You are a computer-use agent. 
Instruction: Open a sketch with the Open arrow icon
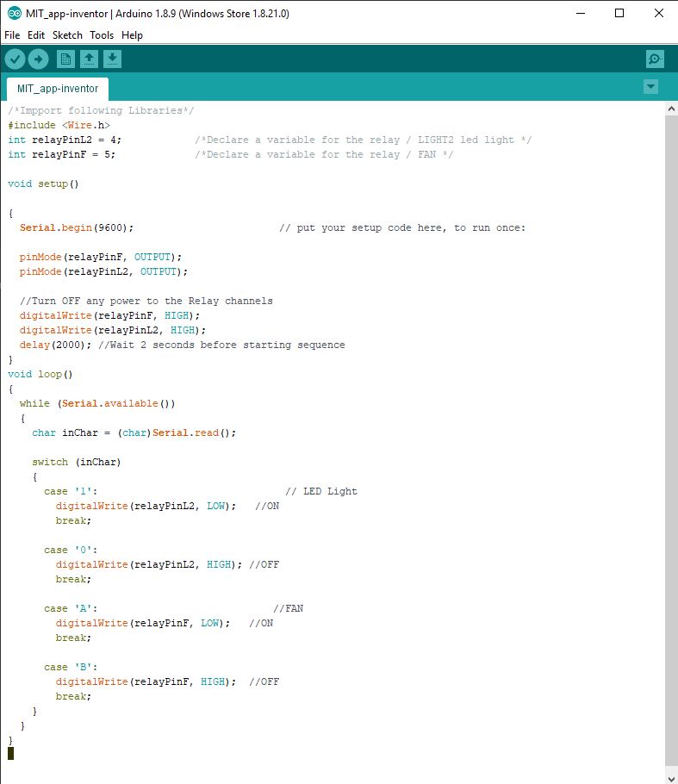[x=89, y=59]
